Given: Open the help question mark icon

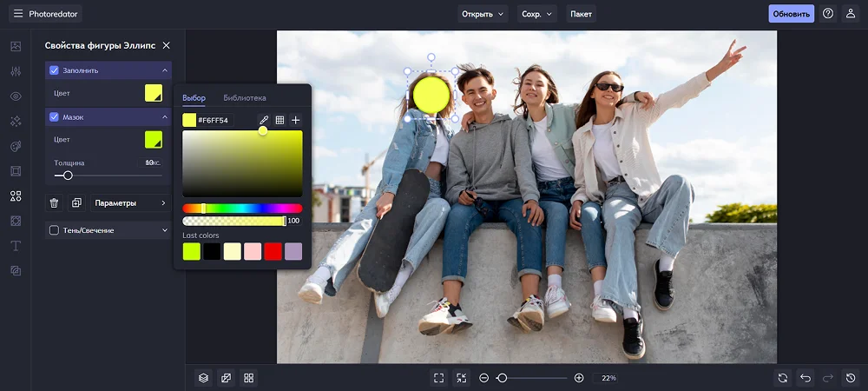Looking at the screenshot, I should (828, 14).
